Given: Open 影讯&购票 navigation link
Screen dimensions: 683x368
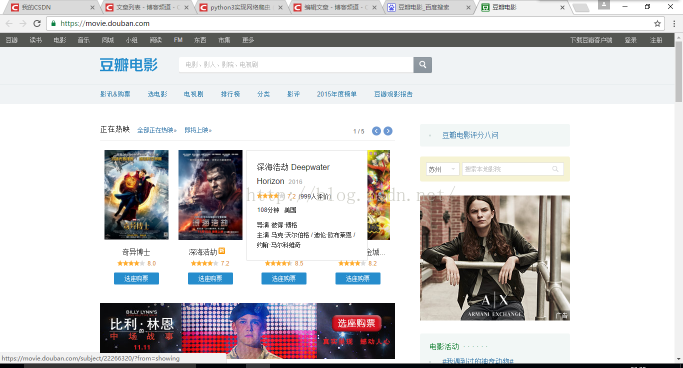Looking at the screenshot, I should tap(115, 94).
